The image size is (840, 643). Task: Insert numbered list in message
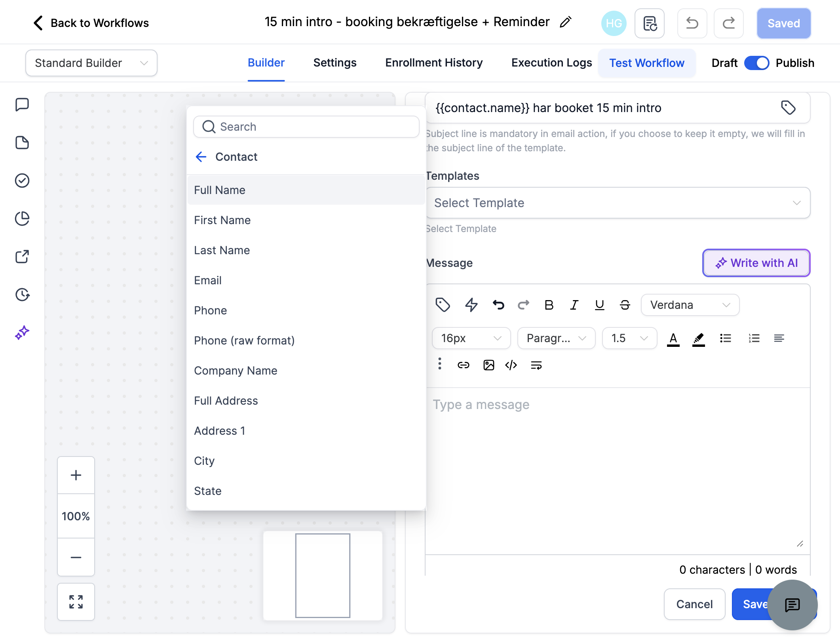(754, 338)
